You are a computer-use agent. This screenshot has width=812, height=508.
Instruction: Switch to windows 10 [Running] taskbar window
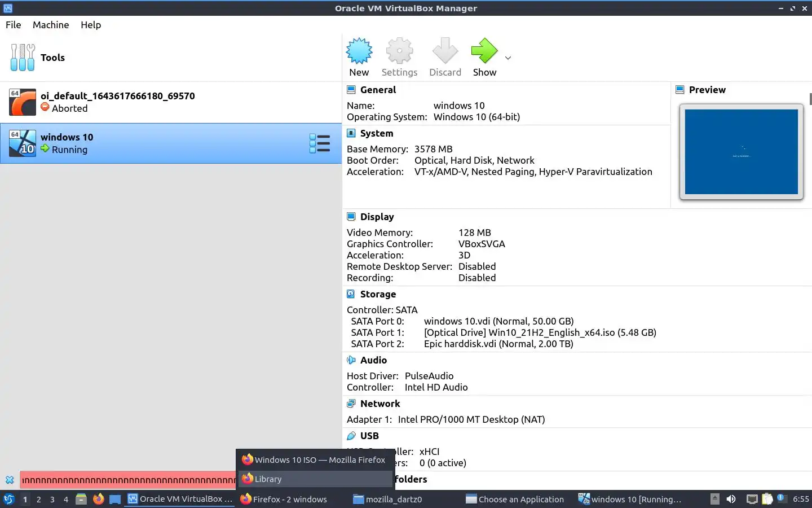(630, 499)
